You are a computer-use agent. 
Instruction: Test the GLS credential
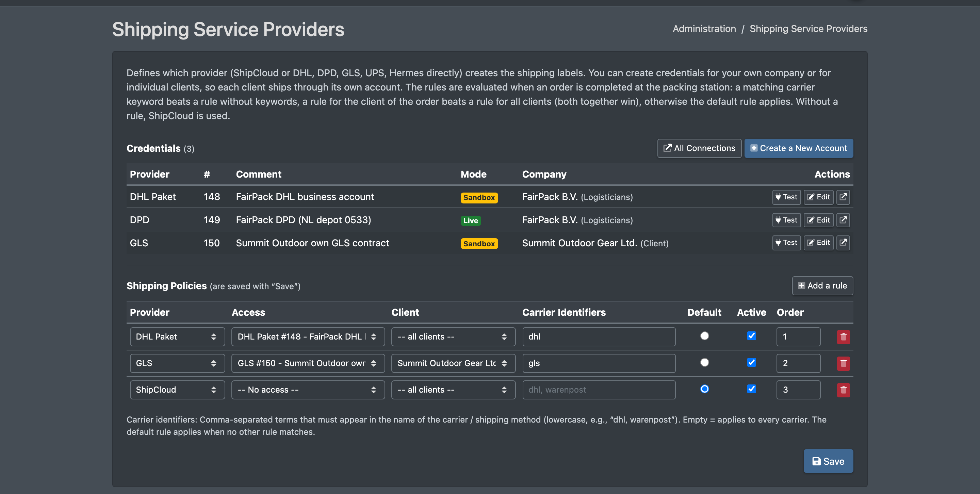(x=786, y=243)
